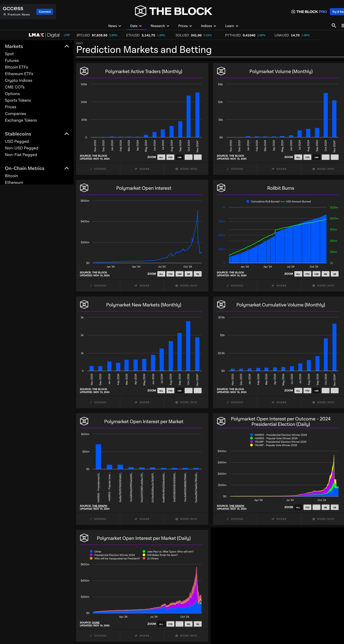Select Ethereum under On-Chain Metrics
344x644 pixels.
(x=14, y=183)
